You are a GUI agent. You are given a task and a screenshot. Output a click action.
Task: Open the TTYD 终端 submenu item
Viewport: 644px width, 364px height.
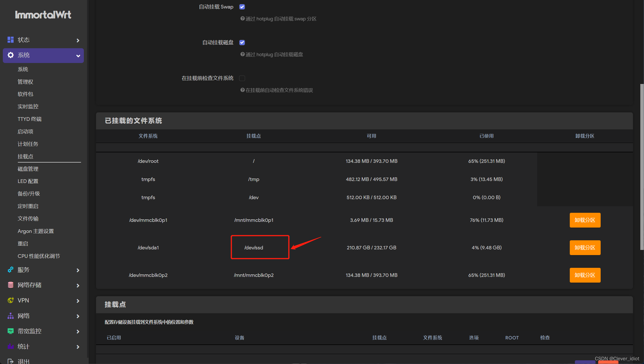(x=29, y=119)
